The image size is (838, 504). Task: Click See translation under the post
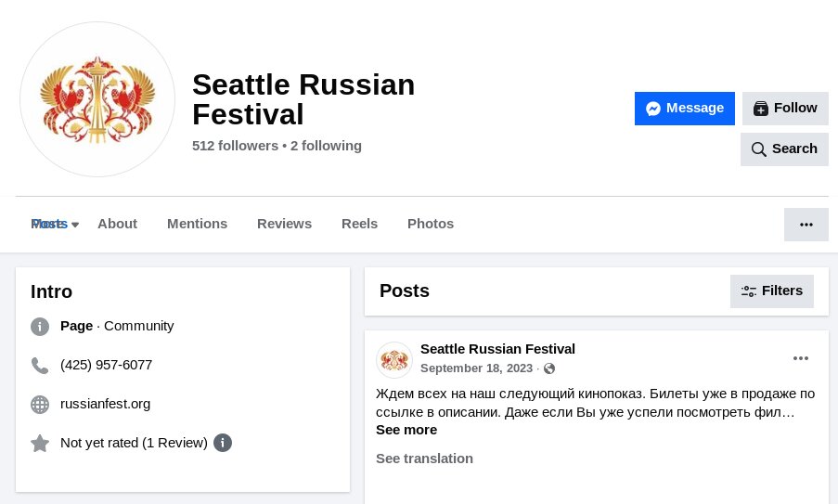(x=424, y=459)
